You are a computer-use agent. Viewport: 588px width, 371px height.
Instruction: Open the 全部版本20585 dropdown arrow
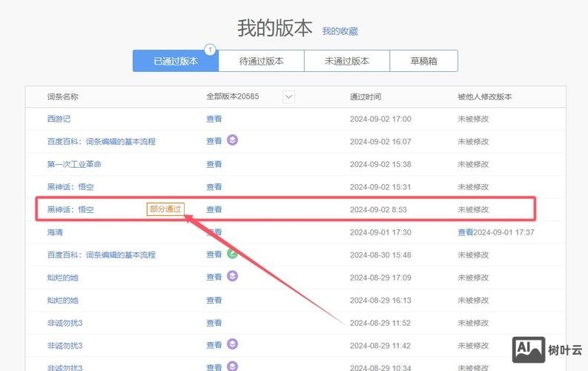coord(288,96)
